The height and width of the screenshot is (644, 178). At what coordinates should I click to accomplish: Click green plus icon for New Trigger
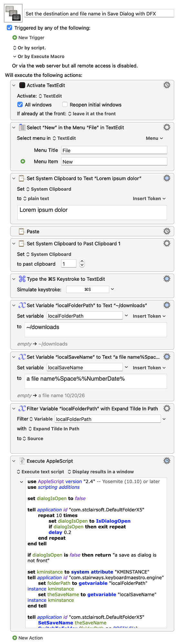tap(15, 38)
